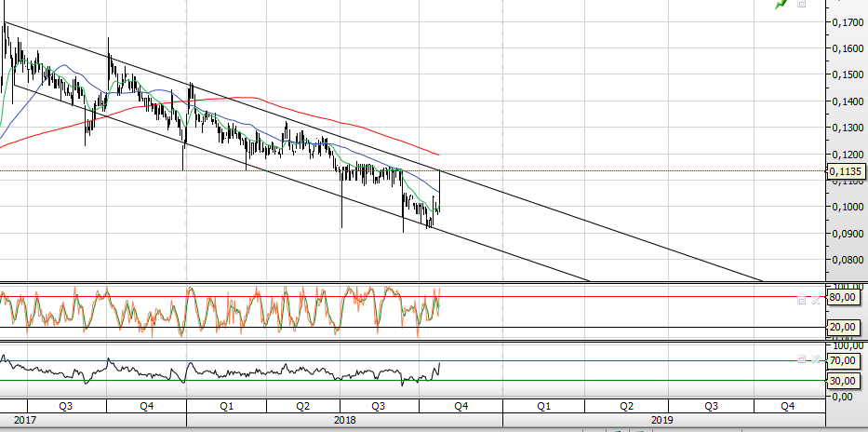This screenshot has width=868, height=432.
Task: Select the RSI 30,00 level label
Action: click(x=845, y=381)
